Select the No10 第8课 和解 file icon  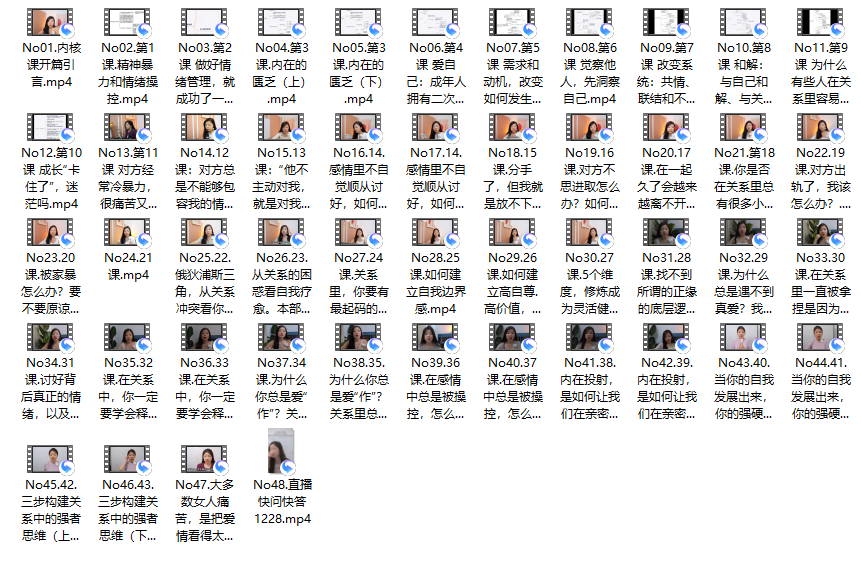click(745, 22)
